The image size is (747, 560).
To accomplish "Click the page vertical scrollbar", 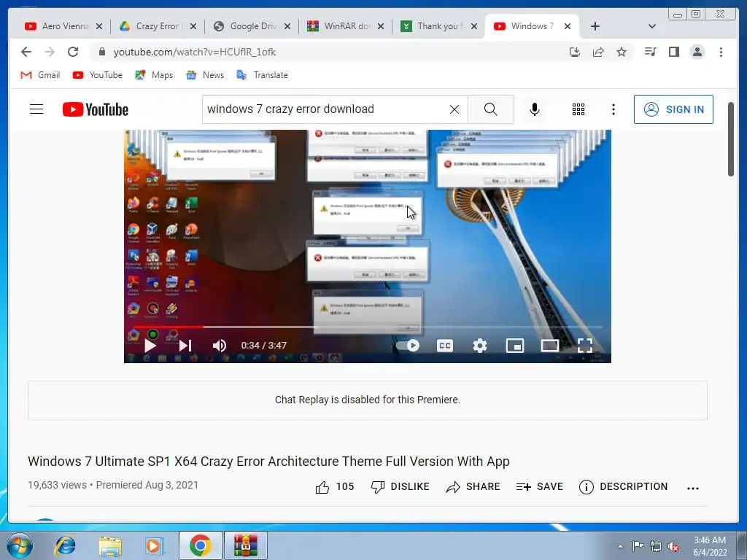I will pyautogui.click(x=731, y=139).
